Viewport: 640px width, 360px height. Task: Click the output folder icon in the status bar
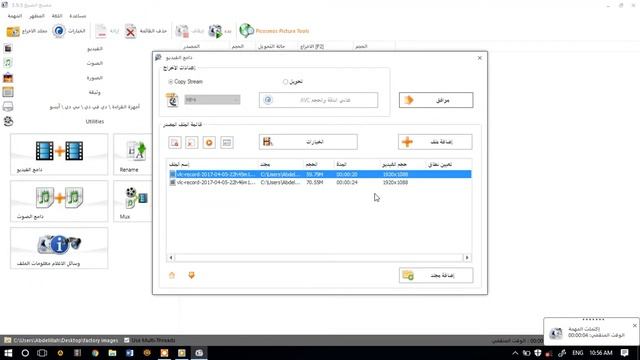[x=7, y=340]
